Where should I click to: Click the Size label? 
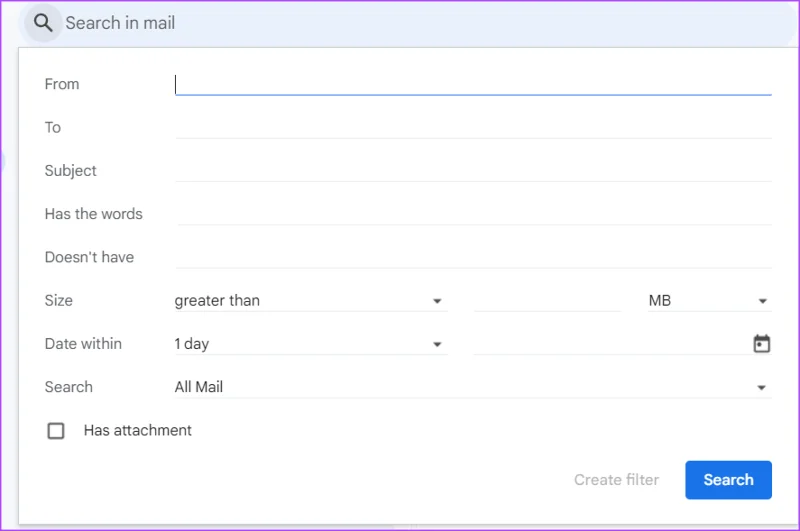pyautogui.click(x=59, y=300)
